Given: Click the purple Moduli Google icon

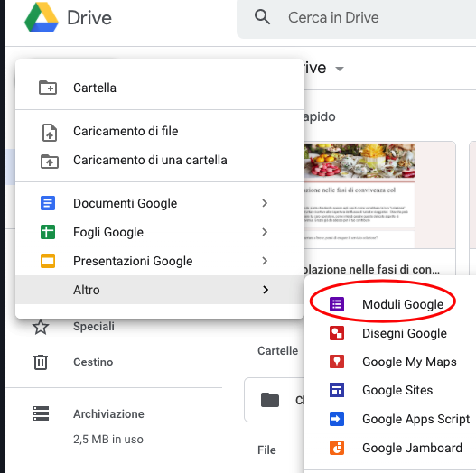Looking at the screenshot, I should [337, 304].
